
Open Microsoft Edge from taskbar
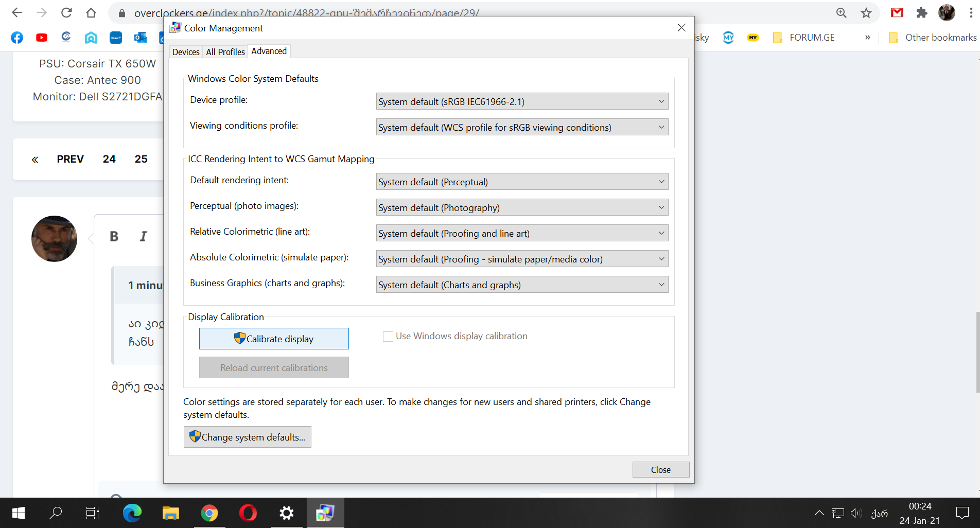(132, 513)
